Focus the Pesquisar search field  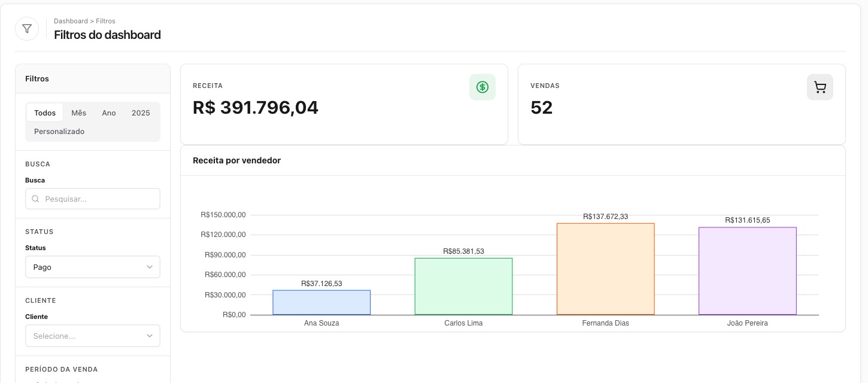(x=93, y=199)
